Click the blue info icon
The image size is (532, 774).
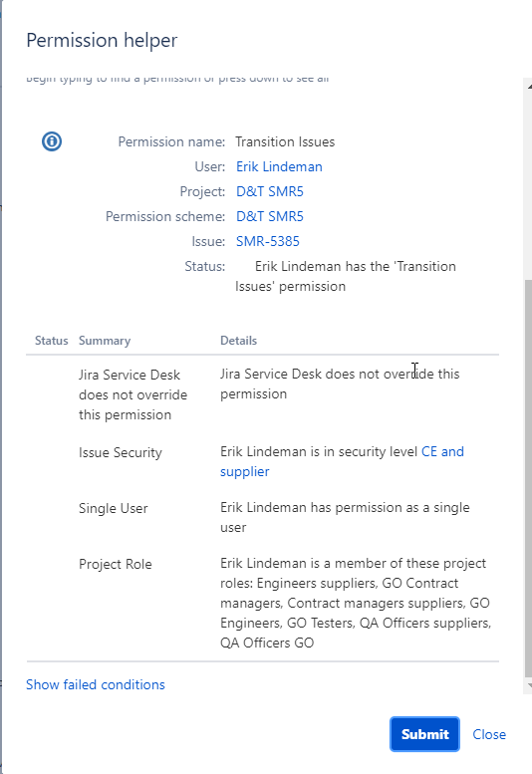[52, 141]
